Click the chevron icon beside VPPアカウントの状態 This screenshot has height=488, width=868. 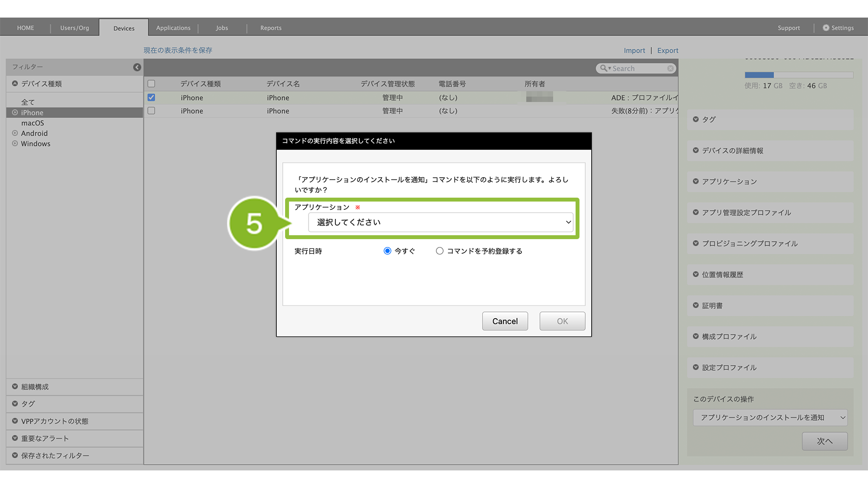(x=15, y=421)
